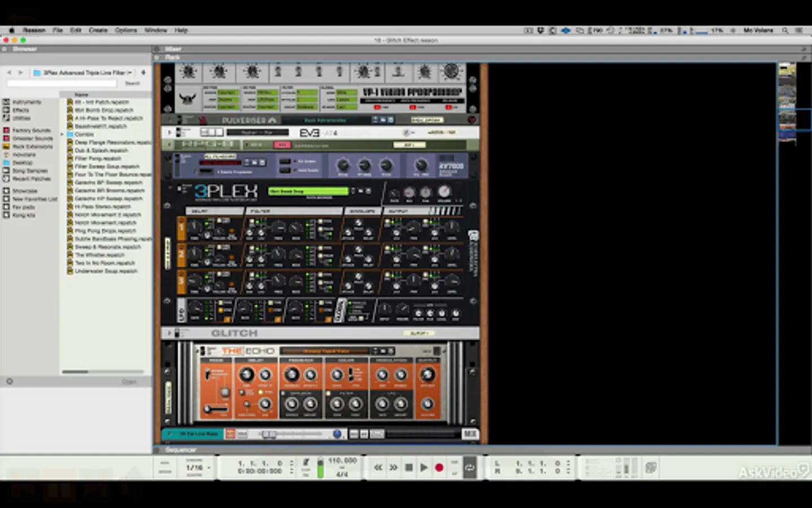Click the orange band 3 button on 3PLEX
This screenshot has height=508, width=812.
[x=182, y=282]
